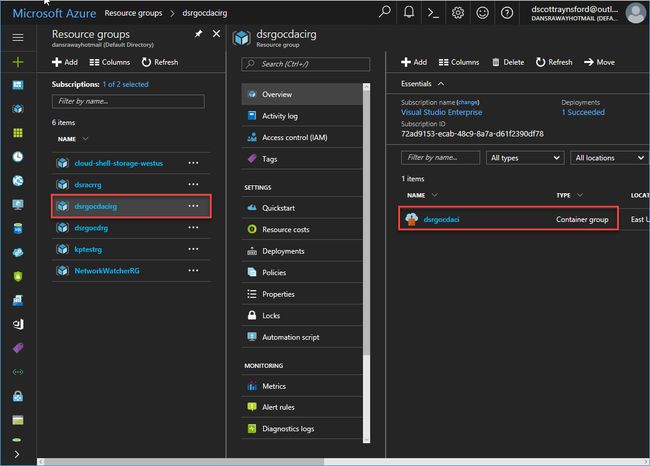This screenshot has width=650, height=466.
Task: Open ellipsis menu for cloud-shell-storage-westus
Action: tap(193, 163)
